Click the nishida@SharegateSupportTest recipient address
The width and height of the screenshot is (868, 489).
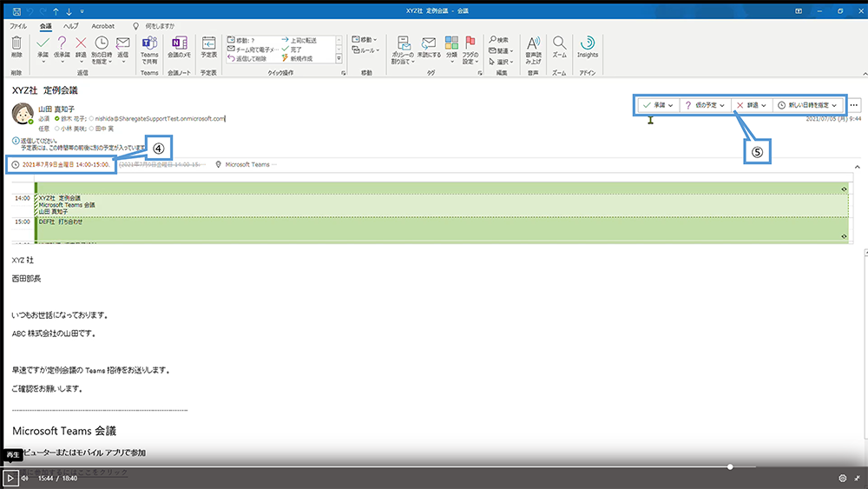click(x=160, y=118)
